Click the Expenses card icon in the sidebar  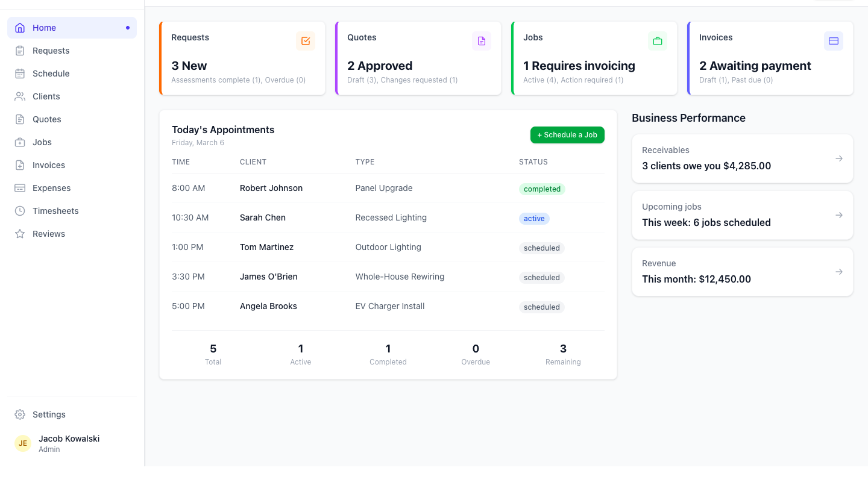(x=19, y=187)
